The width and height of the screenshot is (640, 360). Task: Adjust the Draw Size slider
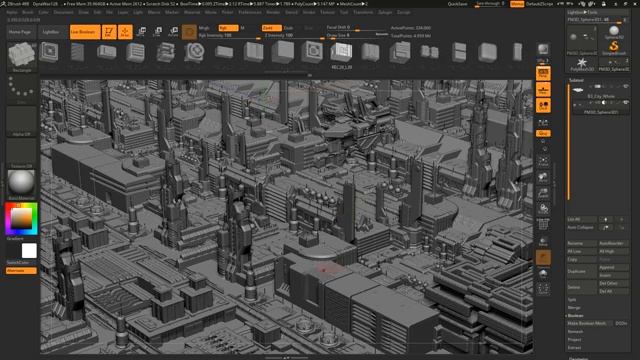click(356, 36)
